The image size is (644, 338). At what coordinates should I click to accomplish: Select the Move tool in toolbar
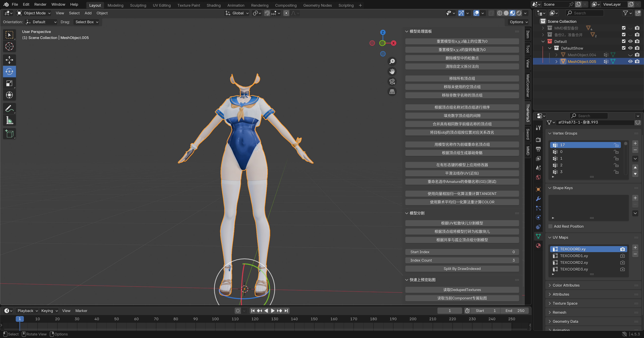tap(9, 60)
